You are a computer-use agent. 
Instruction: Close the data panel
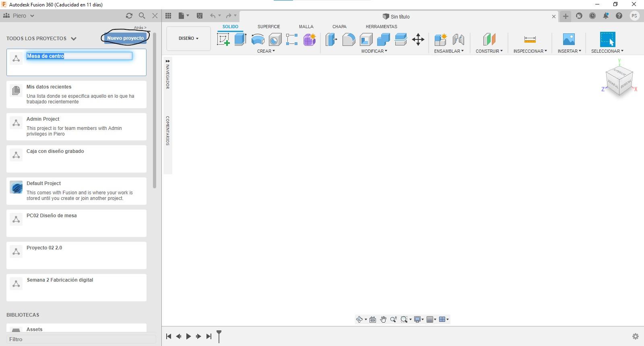155,16
